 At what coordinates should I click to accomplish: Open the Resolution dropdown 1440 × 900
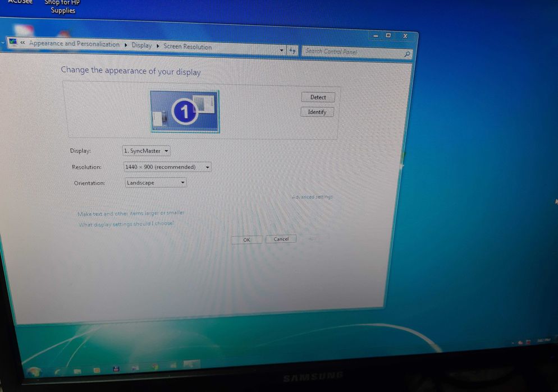tap(167, 167)
